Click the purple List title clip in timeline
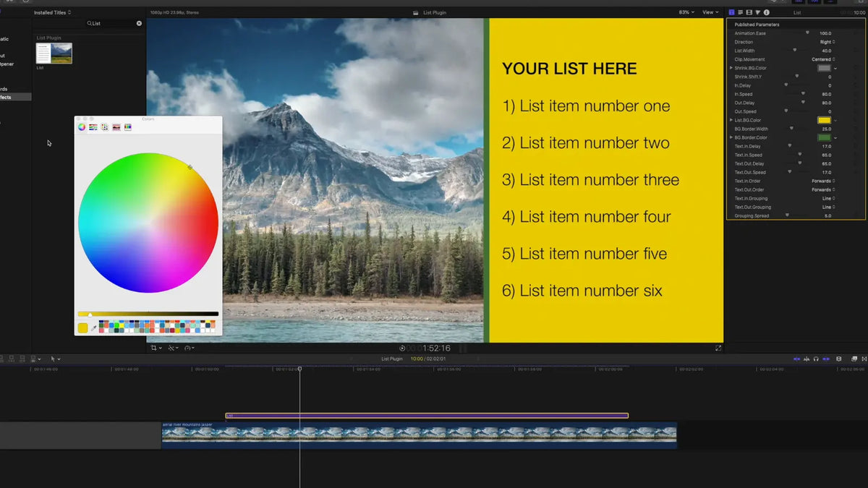 [427, 416]
